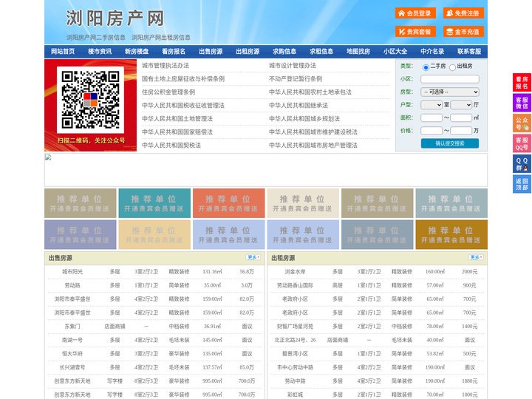Open the 中华人民共和国契税法 link

coord(171,146)
